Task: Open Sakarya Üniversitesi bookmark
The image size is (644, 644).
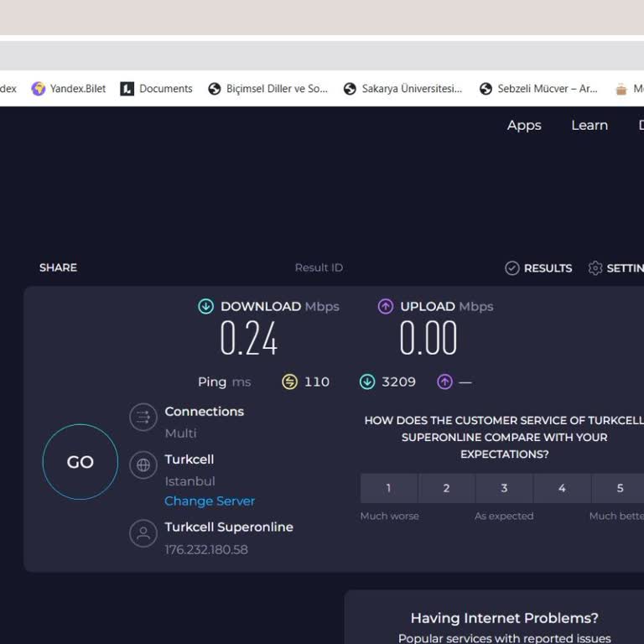Action: pyautogui.click(x=402, y=88)
